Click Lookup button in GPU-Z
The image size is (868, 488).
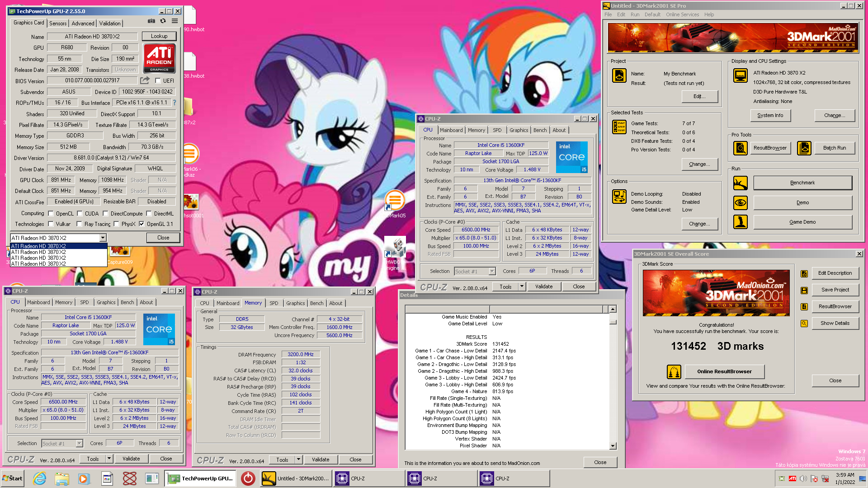click(159, 36)
